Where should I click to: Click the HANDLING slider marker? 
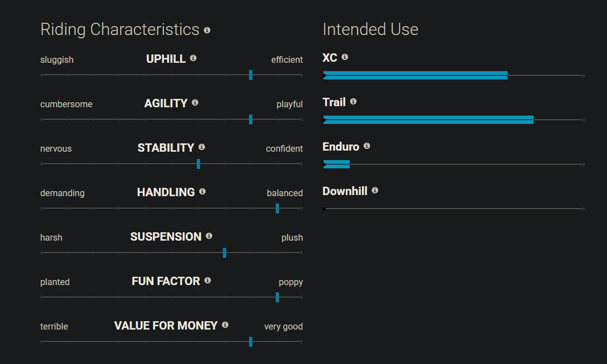(277, 208)
